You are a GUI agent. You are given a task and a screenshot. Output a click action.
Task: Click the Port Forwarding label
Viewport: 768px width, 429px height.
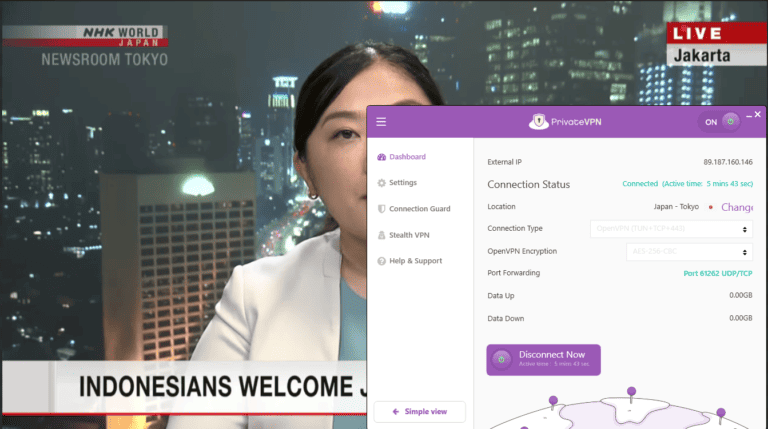[513, 273]
